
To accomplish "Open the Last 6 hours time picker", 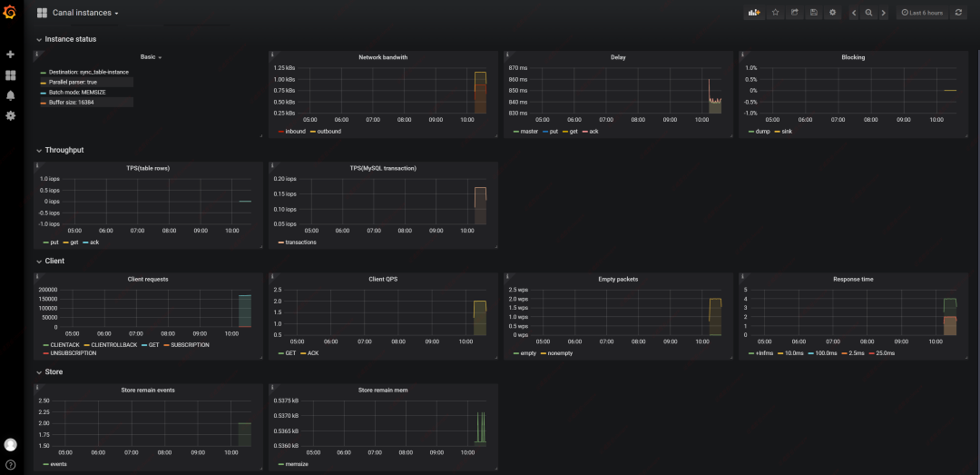I will pyautogui.click(x=922, y=13).
